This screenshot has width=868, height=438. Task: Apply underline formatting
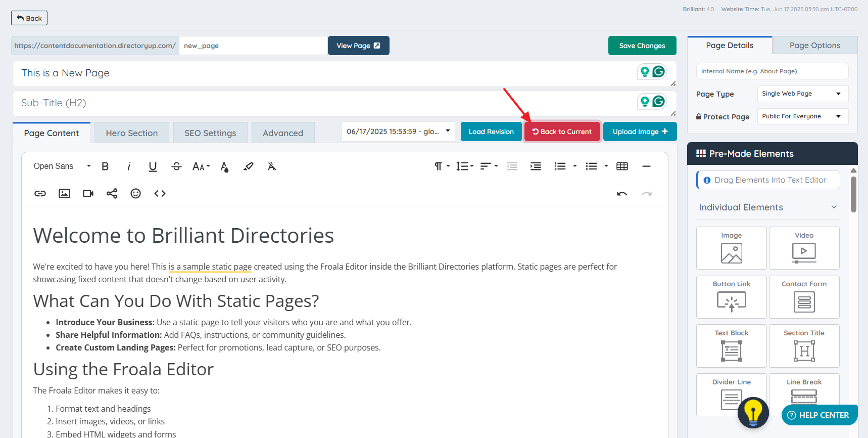(153, 166)
